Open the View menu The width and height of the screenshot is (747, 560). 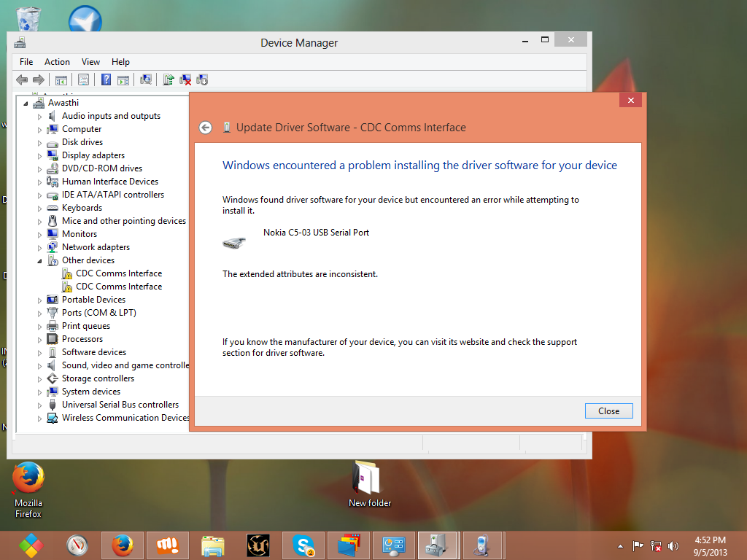(90, 62)
